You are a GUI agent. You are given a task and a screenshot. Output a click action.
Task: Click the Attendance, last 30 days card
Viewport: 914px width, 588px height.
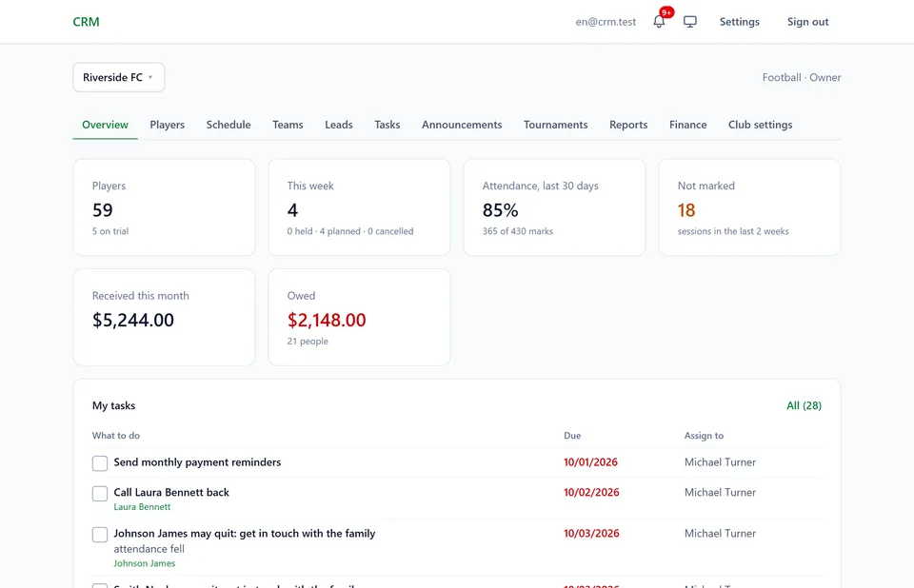554,207
